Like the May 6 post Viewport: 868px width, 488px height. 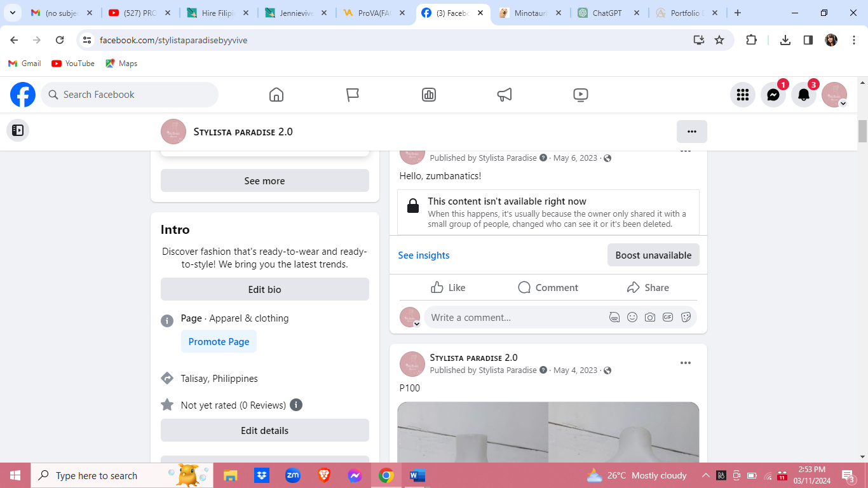pyautogui.click(x=448, y=287)
